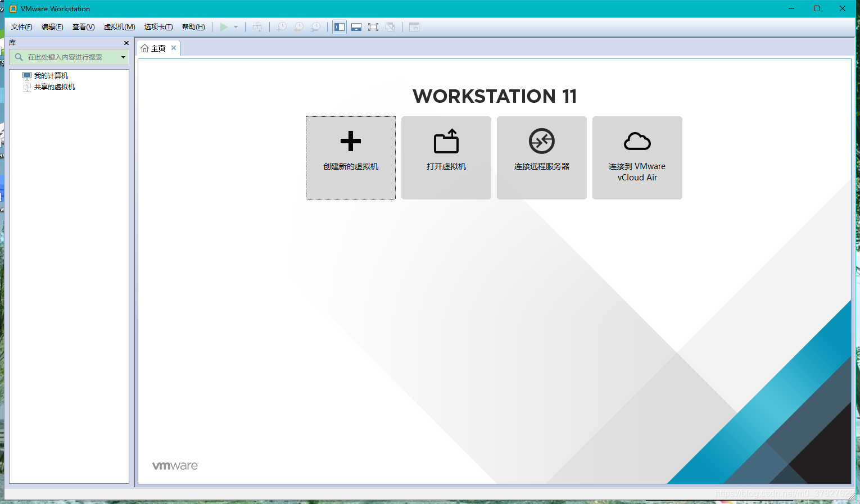Click the Unity mode toolbar icon
The height and width of the screenshot is (504, 860).
[x=390, y=27]
